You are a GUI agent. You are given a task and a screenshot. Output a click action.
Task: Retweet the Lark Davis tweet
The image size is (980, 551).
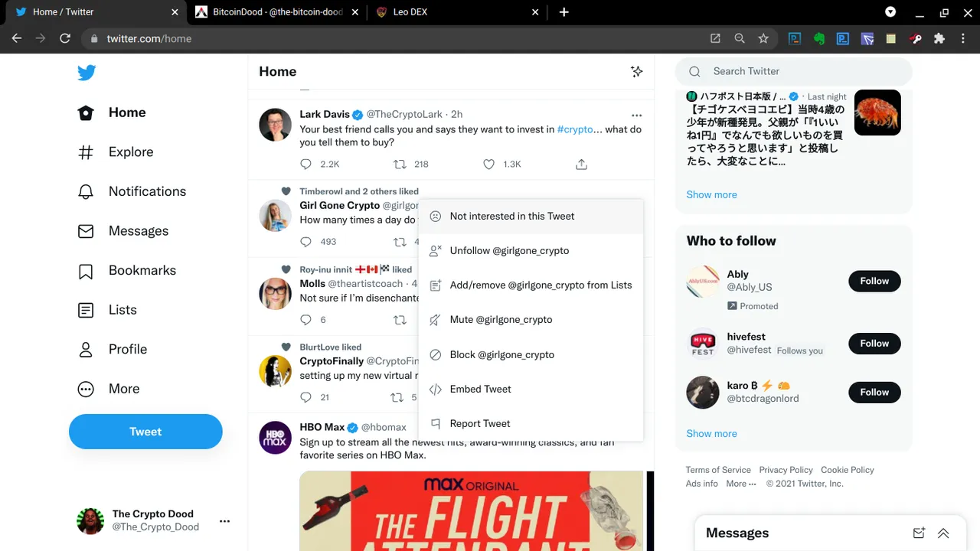399,164
